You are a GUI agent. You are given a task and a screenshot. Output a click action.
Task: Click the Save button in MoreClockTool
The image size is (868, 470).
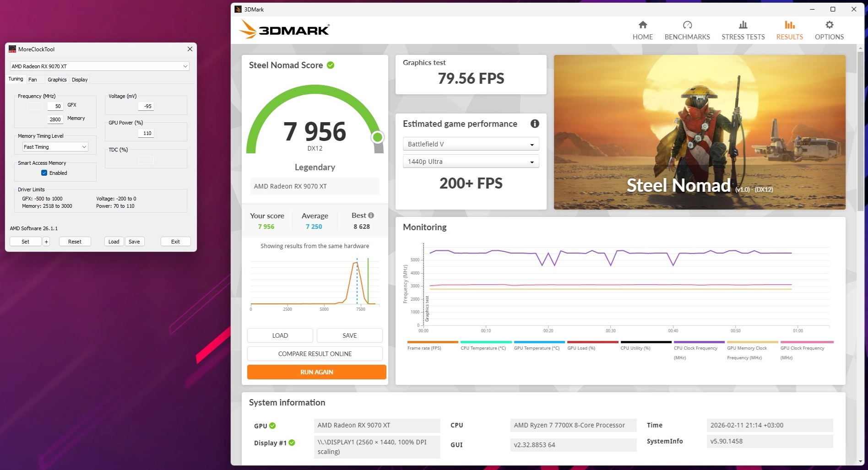[x=134, y=242]
